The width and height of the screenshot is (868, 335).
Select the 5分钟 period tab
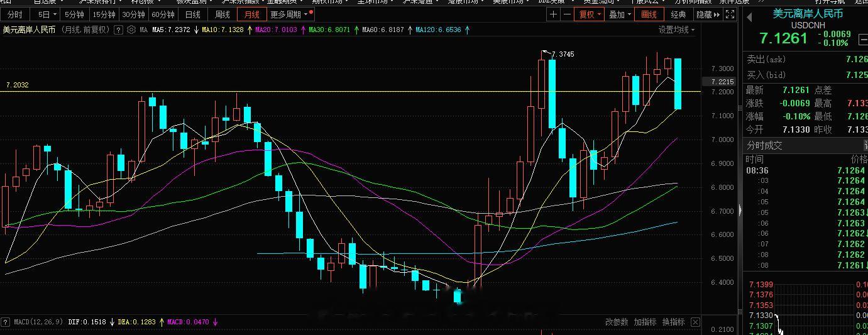coord(74,14)
